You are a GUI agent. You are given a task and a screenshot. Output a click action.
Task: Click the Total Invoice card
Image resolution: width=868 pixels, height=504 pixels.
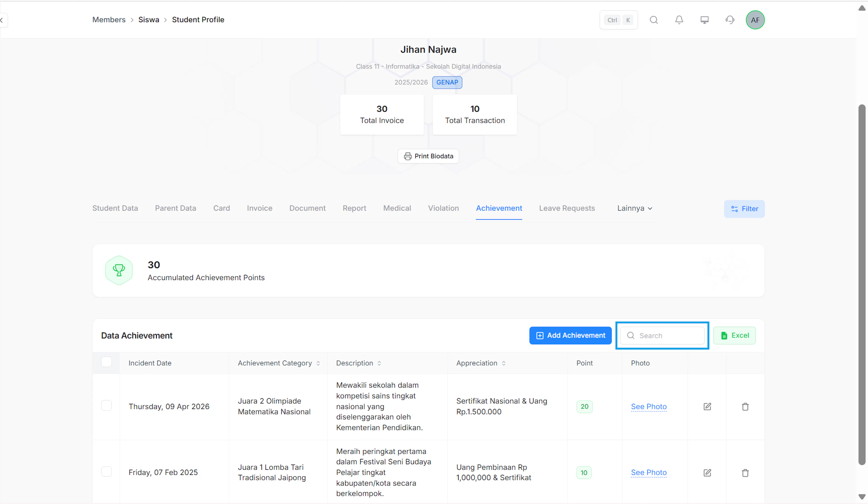[382, 114]
